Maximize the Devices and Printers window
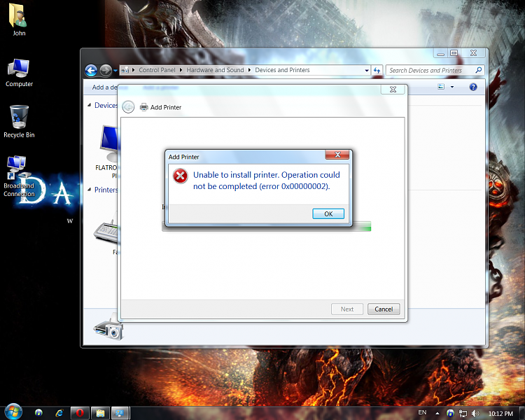525x420 pixels. (454, 53)
